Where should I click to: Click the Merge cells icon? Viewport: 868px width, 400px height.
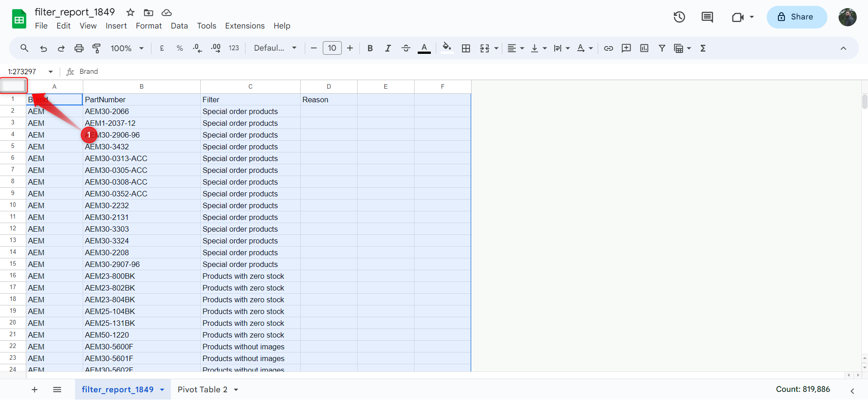point(485,48)
